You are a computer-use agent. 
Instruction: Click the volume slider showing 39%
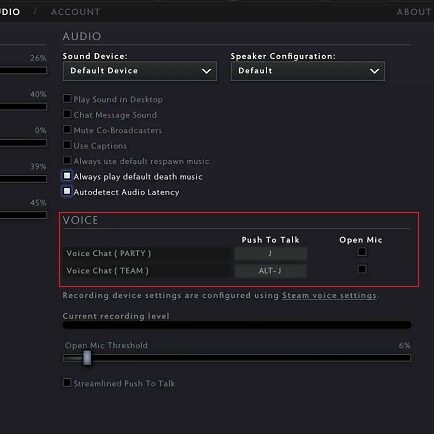tap(23, 179)
